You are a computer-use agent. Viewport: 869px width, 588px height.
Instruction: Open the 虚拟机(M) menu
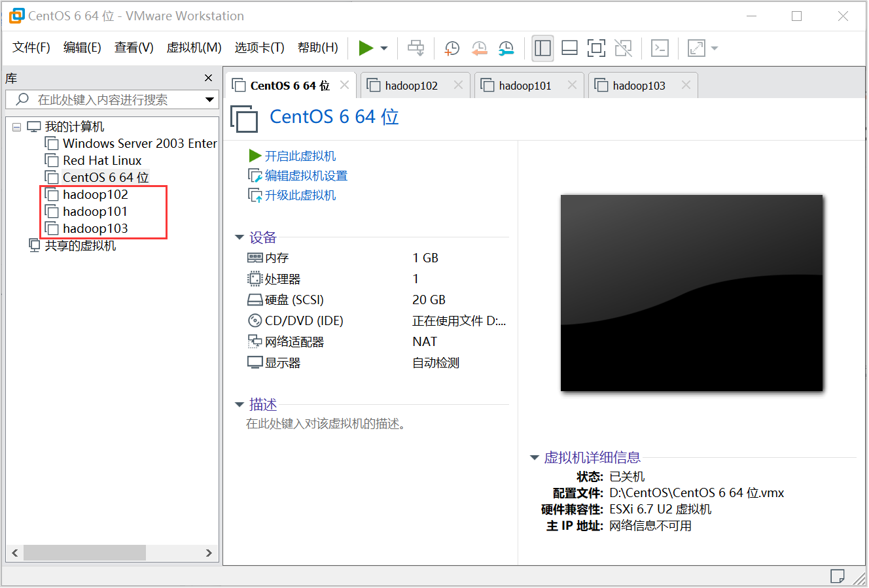(194, 47)
